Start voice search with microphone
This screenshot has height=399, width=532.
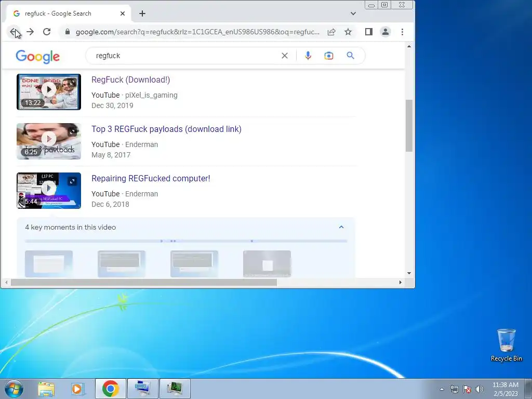click(x=308, y=56)
